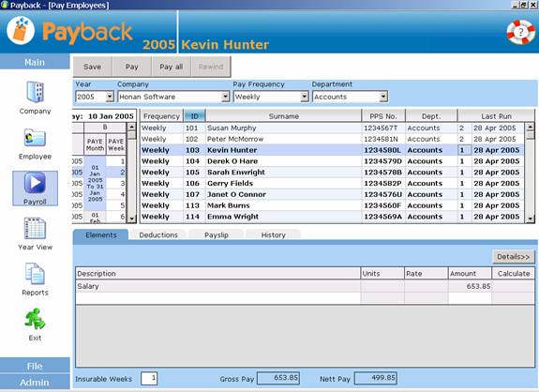The image size is (539, 392).
Task: Click the PAYE Month column header
Action: (95, 144)
